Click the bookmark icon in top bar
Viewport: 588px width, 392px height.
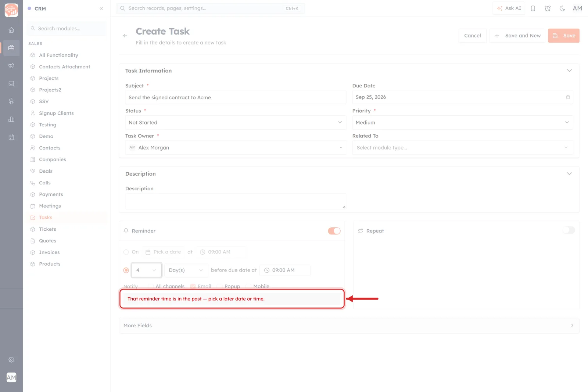[533, 8]
